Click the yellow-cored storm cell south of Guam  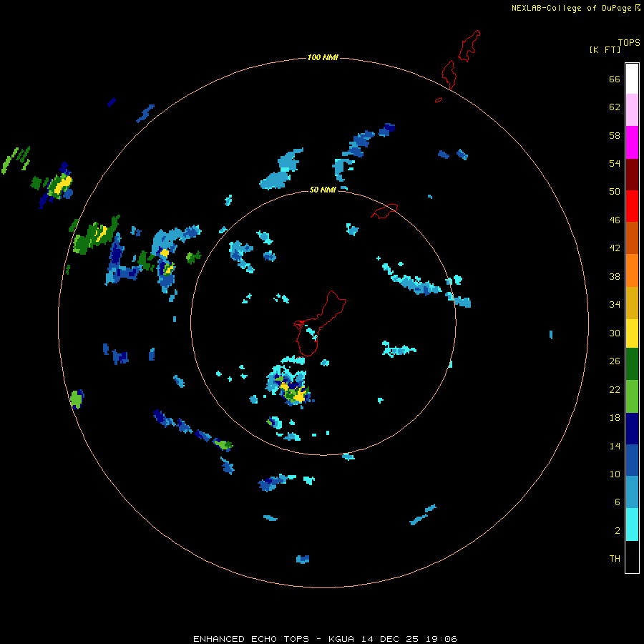(x=288, y=385)
